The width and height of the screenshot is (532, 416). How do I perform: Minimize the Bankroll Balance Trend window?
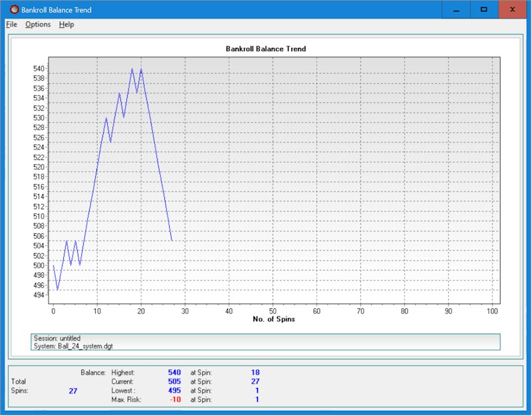[x=456, y=9]
